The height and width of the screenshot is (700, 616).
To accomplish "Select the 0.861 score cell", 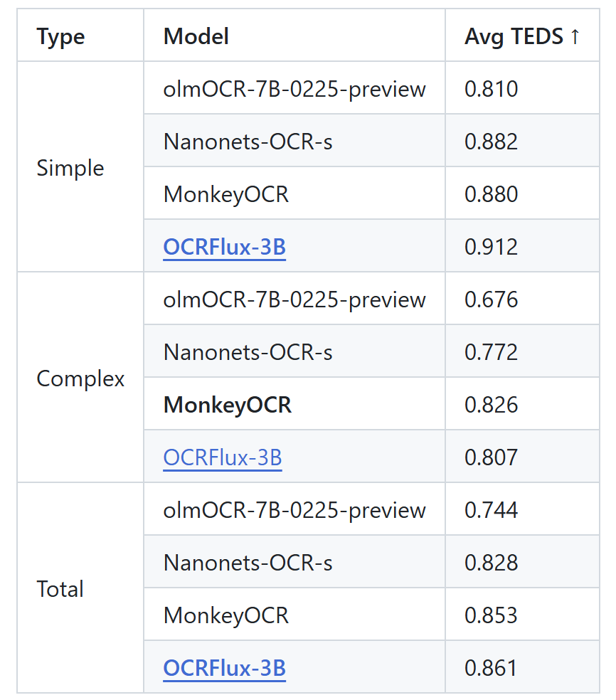I will pyautogui.click(x=491, y=668).
